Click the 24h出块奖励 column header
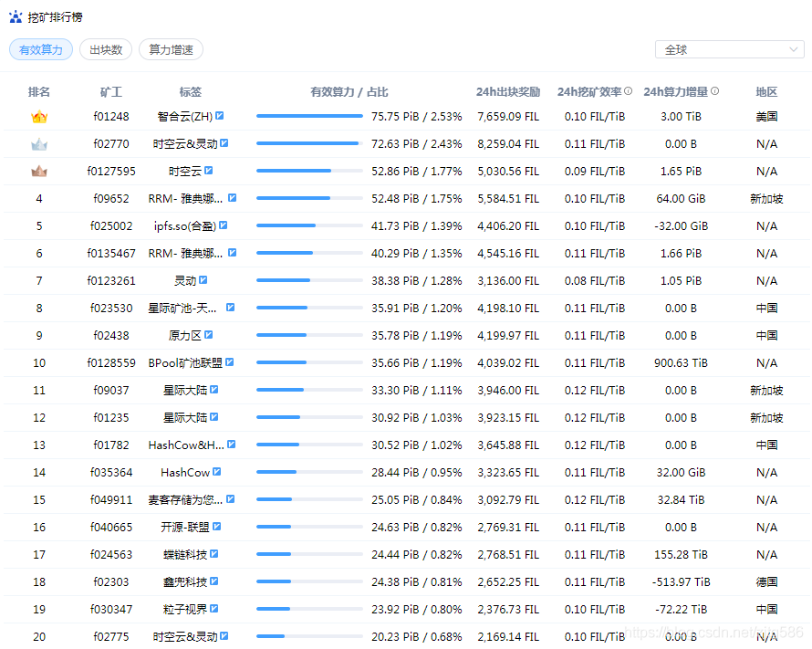This screenshot has height=649, width=812. coord(508,91)
